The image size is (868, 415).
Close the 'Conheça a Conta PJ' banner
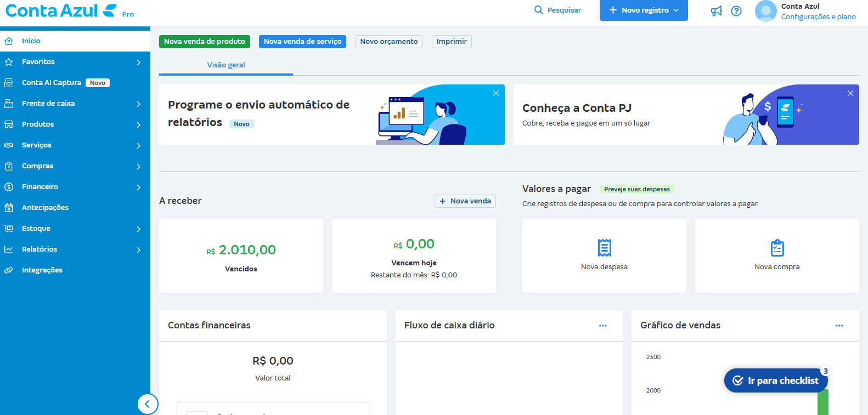point(850,93)
